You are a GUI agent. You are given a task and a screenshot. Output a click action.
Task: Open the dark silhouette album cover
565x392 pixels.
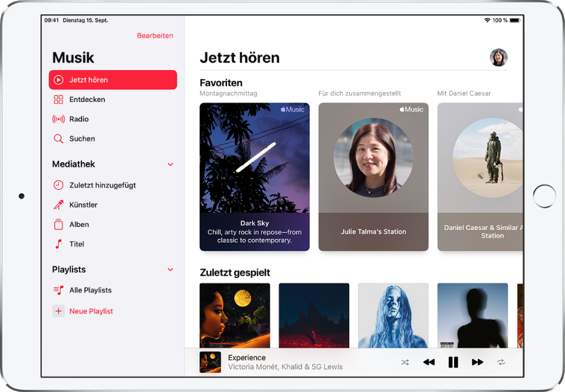[472, 315]
